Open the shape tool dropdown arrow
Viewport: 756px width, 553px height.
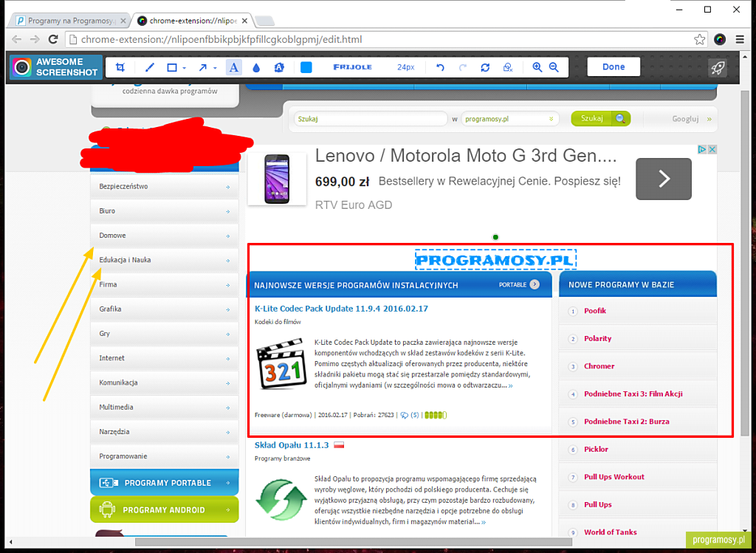coord(184,68)
